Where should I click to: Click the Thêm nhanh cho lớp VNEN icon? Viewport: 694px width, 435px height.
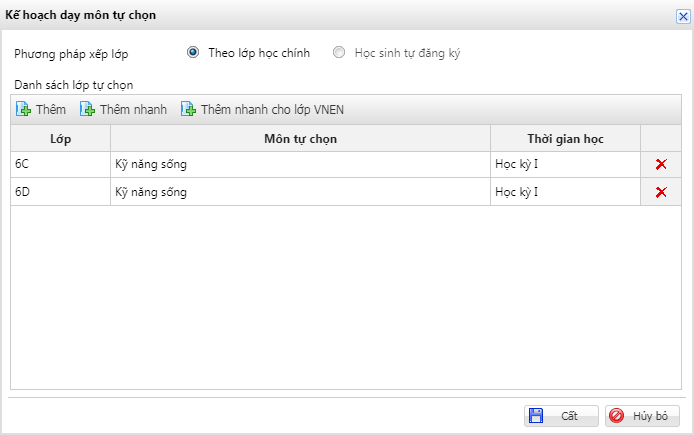(189, 109)
